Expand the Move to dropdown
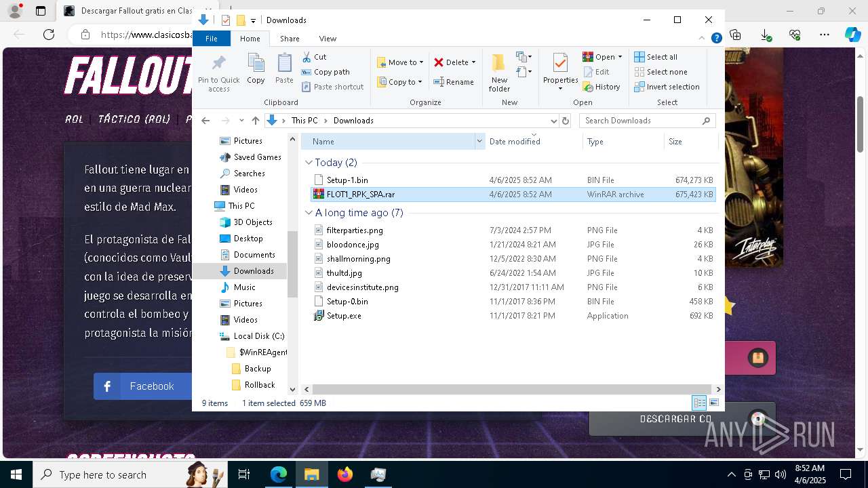Viewport: 868px width, 488px height. pyautogui.click(x=421, y=62)
